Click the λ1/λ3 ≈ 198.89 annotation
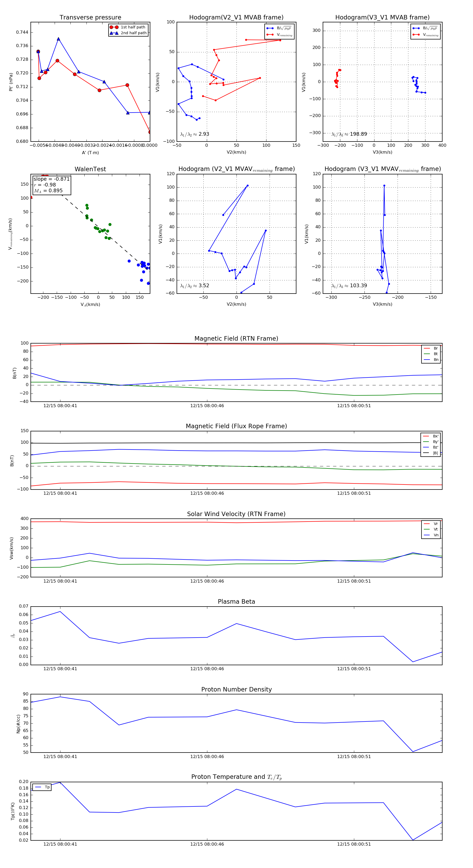The width and height of the screenshot is (473, 868). click(x=349, y=134)
